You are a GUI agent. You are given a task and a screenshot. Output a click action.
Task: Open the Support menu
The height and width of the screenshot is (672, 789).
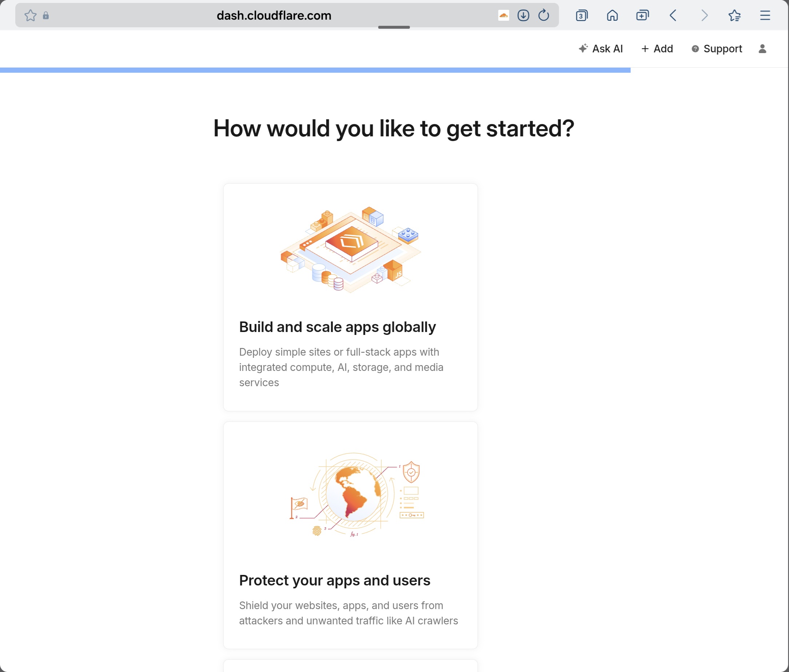pyautogui.click(x=717, y=49)
